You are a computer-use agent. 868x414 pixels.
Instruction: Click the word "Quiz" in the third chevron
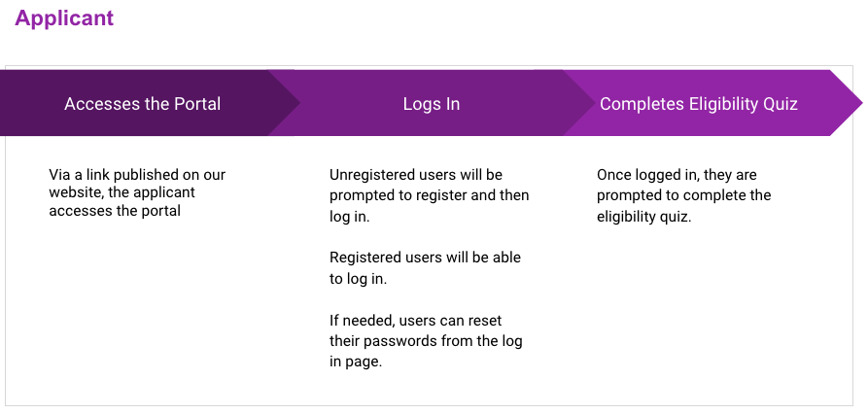point(780,104)
